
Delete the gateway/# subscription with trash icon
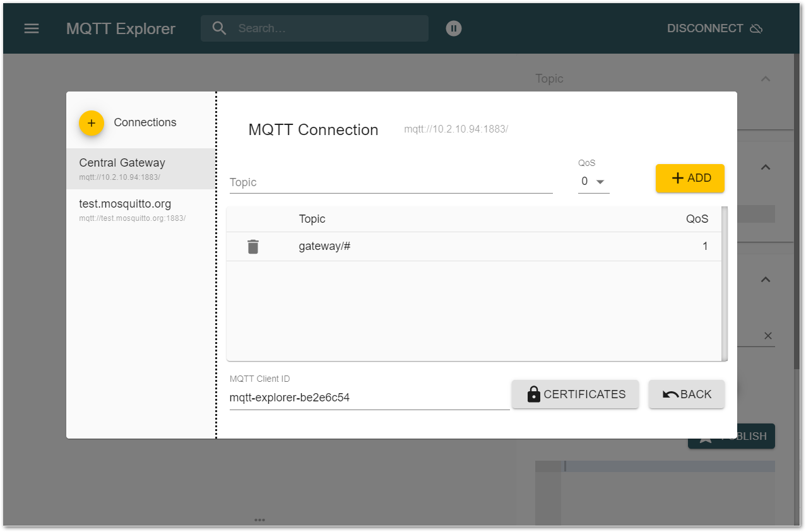click(x=253, y=246)
